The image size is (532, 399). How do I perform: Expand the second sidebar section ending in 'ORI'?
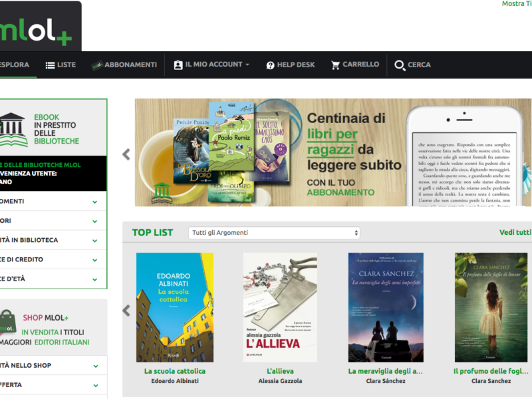coord(94,221)
